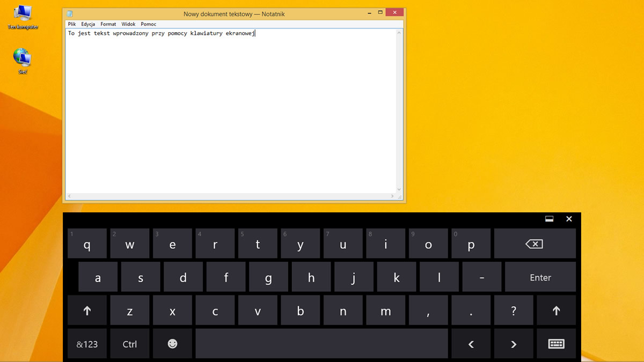644x362 pixels.
Task: Switch to &123 symbols layout
Action: pyautogui.click(x=87, y=344)
